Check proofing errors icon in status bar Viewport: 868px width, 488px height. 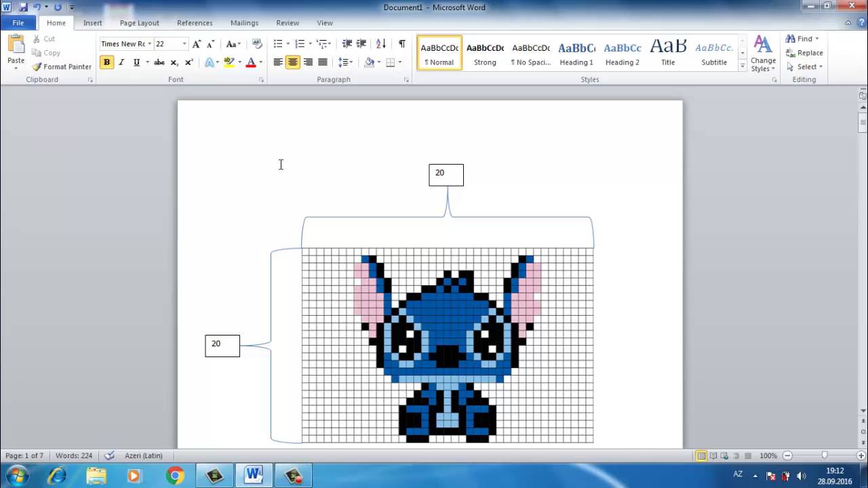109,455
